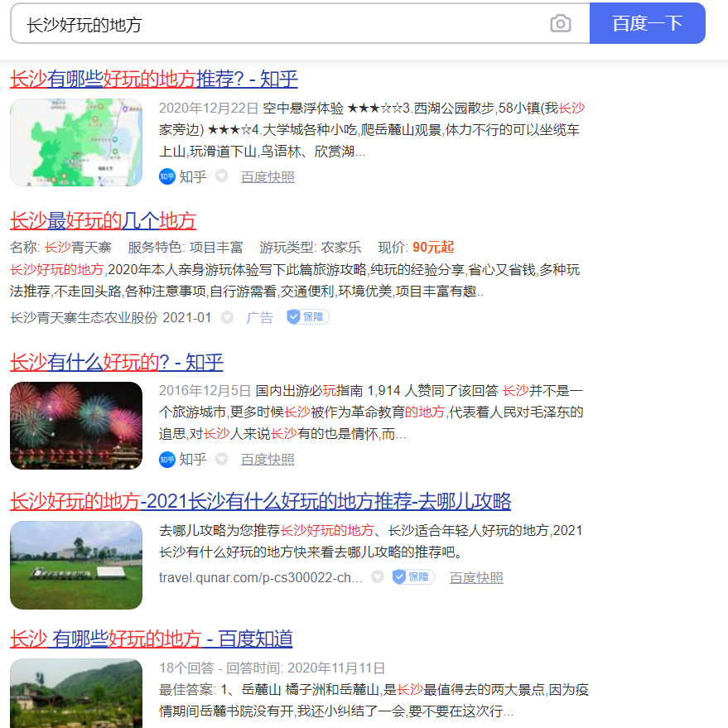Click the 知乎 logo icon under the map result
This screenshot has height=728, width=728.
coord(167,176)
